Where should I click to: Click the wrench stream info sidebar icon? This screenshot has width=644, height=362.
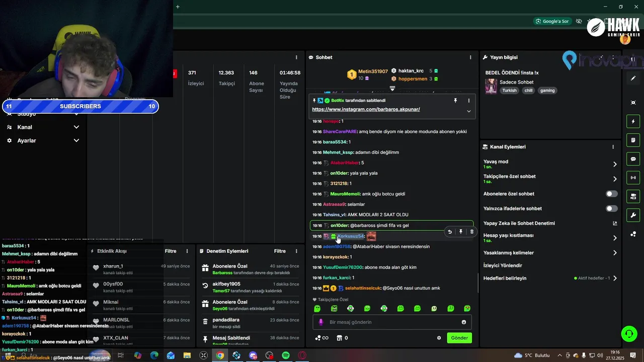pyautogui.click(x=633, y=215)
